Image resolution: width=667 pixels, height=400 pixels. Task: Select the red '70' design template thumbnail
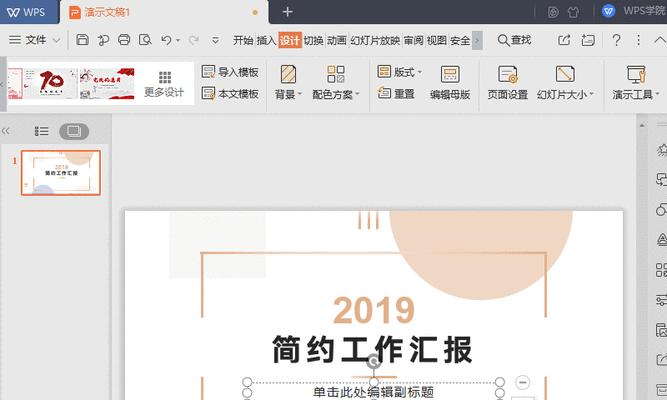coord(50,83)
